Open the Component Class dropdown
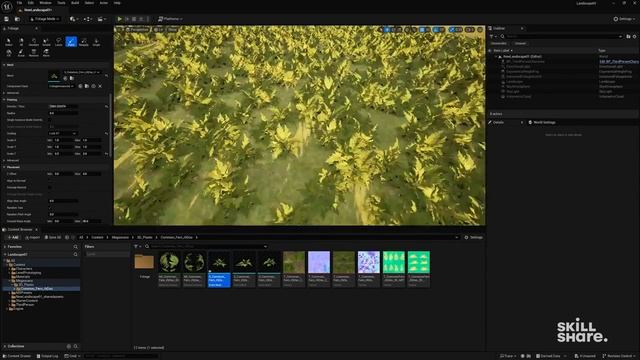640x360 pixels. tap(62, 86)
